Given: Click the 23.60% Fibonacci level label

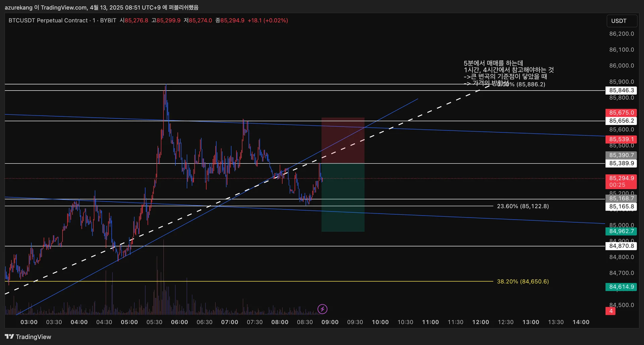Looking at the screenshot, I should tap(523, 206).
